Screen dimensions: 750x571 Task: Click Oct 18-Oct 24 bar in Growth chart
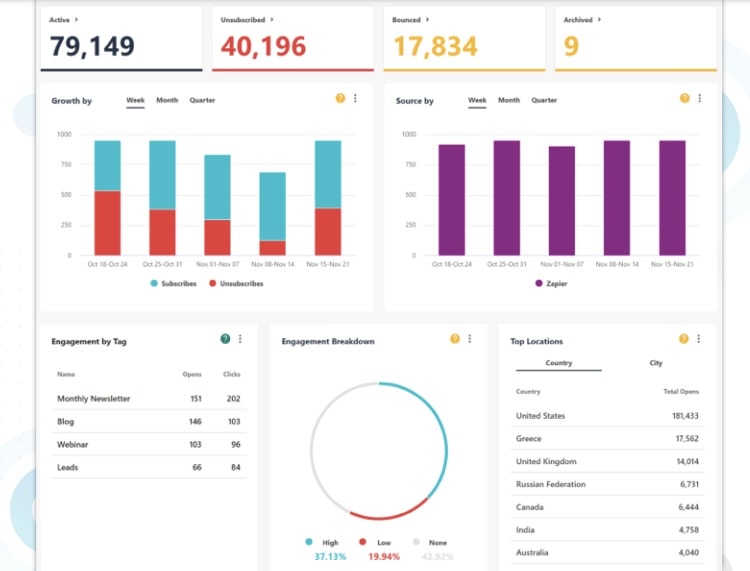[108, 198]
